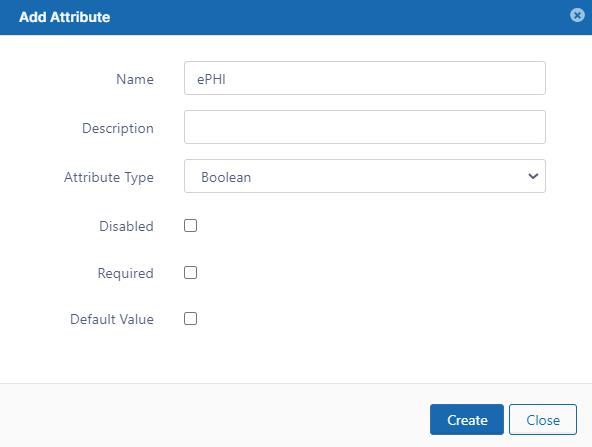This screenshot has width=592, height=447.
Task: Close the Add Attribute dialog with X icon
Action: point(577,15)
